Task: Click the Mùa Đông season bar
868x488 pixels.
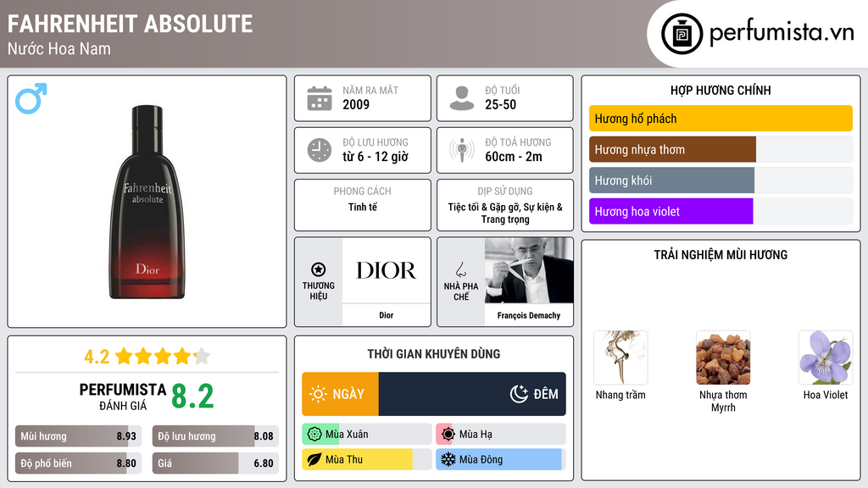Action: (x=500, y=459)
